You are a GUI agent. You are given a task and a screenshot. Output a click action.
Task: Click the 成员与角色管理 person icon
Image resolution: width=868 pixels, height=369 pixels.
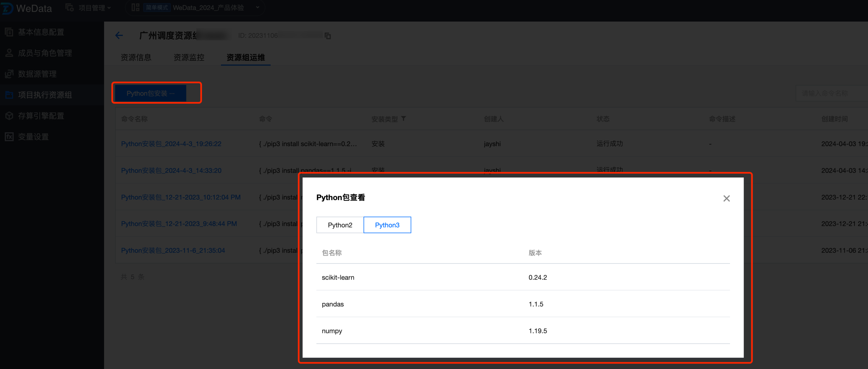click(9, 53)
